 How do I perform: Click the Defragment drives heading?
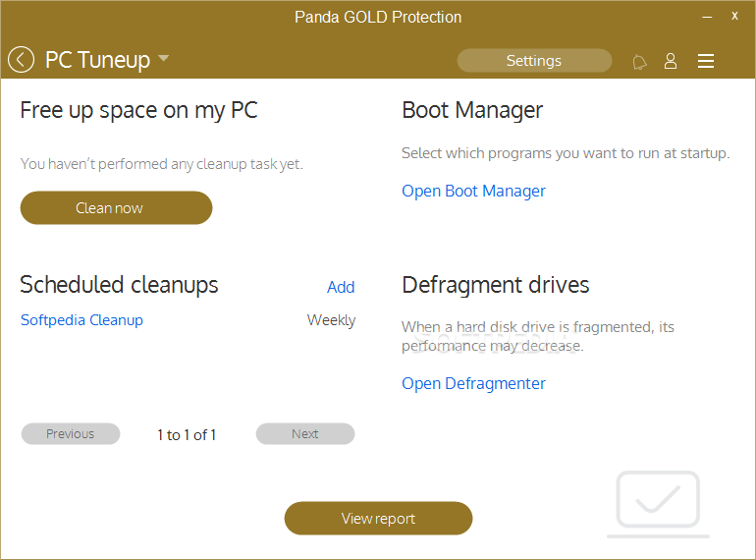tap(495, 285)
